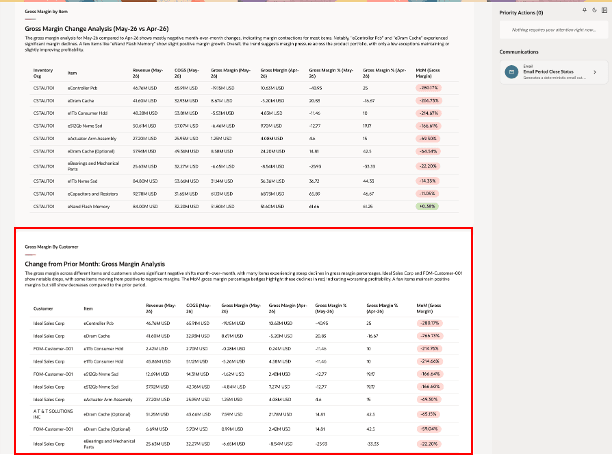Click the Gross Margin Change Analysis (May-26 vs Apr-26) title
The width and height of the screenshot is (612, 455).
pos(96,28)
